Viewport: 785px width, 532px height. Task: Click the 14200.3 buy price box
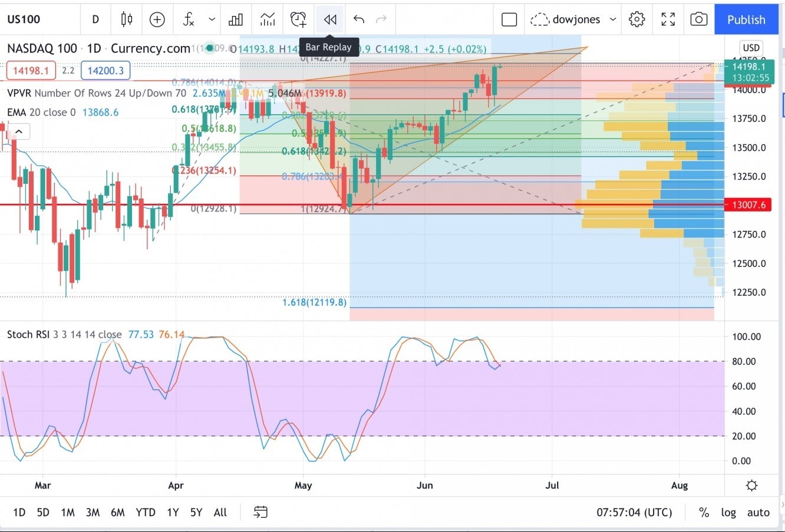pos(106,71)
